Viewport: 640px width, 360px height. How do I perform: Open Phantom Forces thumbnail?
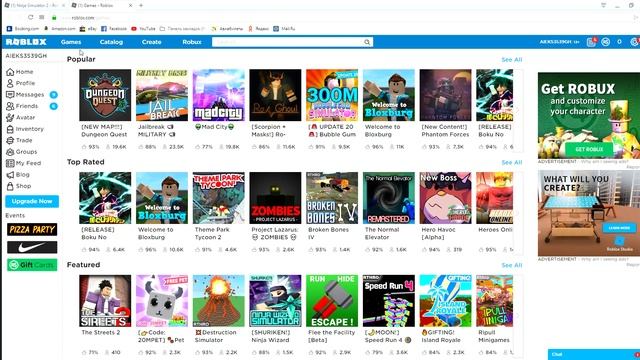click(x=445, y=95)
